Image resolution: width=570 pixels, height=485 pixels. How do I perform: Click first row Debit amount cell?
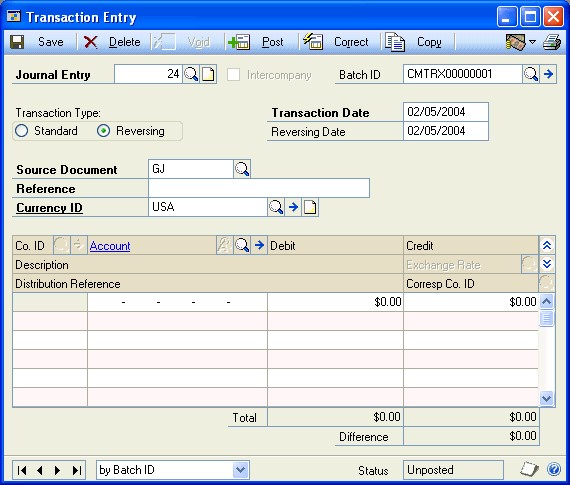pos(335,302)
